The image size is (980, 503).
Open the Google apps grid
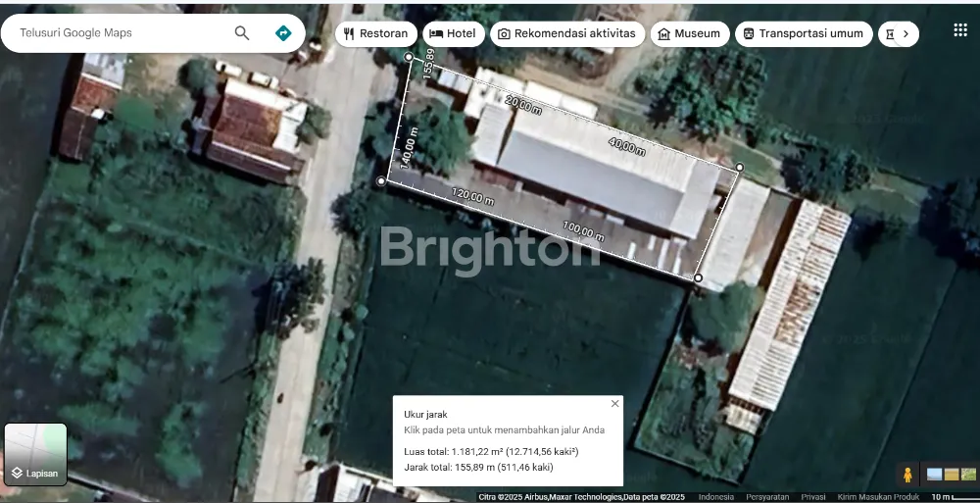click(x=960, y=30)
